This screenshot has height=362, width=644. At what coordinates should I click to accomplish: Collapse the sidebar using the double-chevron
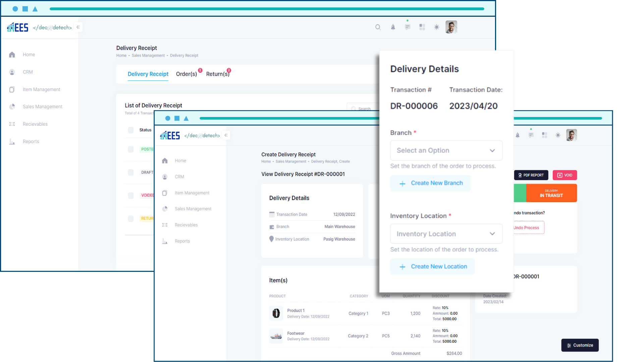(x=78, y=27)
